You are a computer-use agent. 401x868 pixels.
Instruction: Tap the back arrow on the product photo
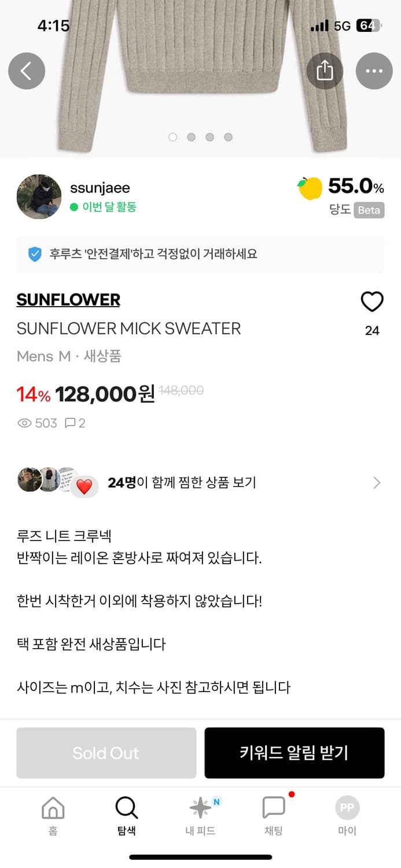click(26, 70)
